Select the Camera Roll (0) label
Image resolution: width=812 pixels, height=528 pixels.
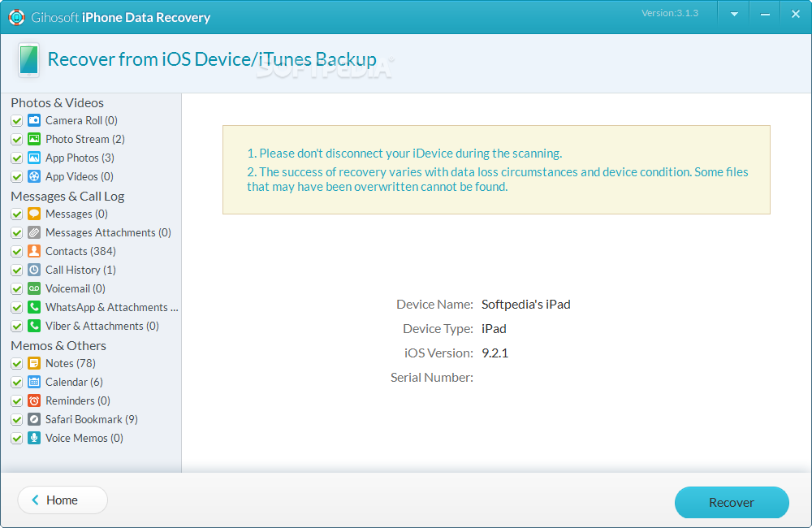pyautogui.click(x=81, y=120)
